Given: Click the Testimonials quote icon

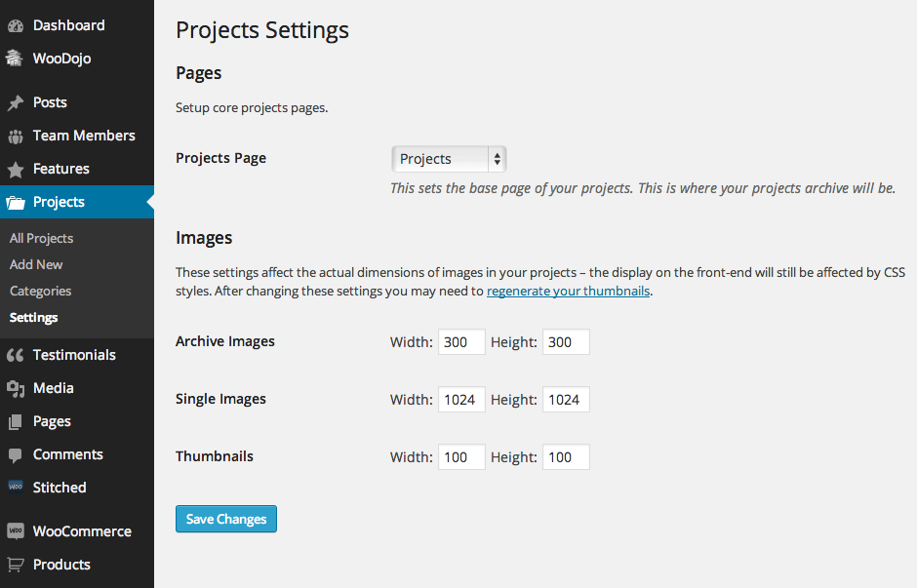Looking at the screenshot, I should pos(16,355).
